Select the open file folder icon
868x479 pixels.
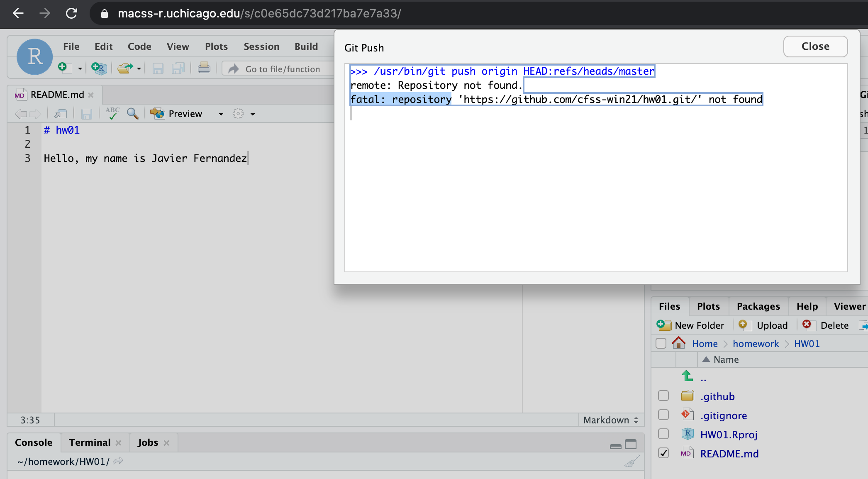[124, 68]
